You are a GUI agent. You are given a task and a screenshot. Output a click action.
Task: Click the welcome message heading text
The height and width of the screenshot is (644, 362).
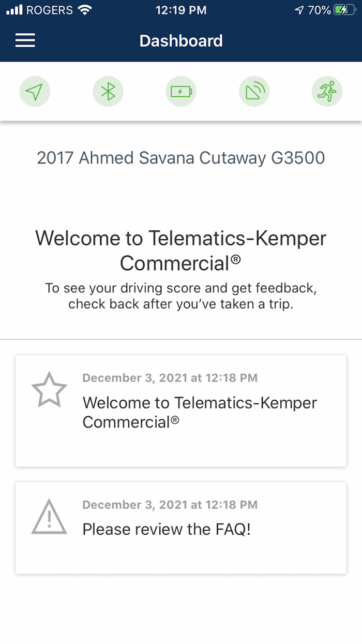click(181, 250)
